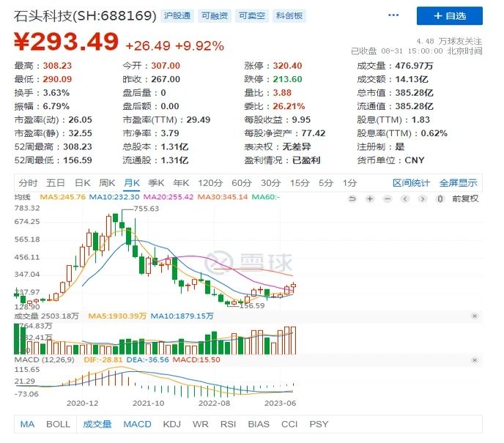
Task: Close the MACD sub-chart panel
Action: coord(475,360)
